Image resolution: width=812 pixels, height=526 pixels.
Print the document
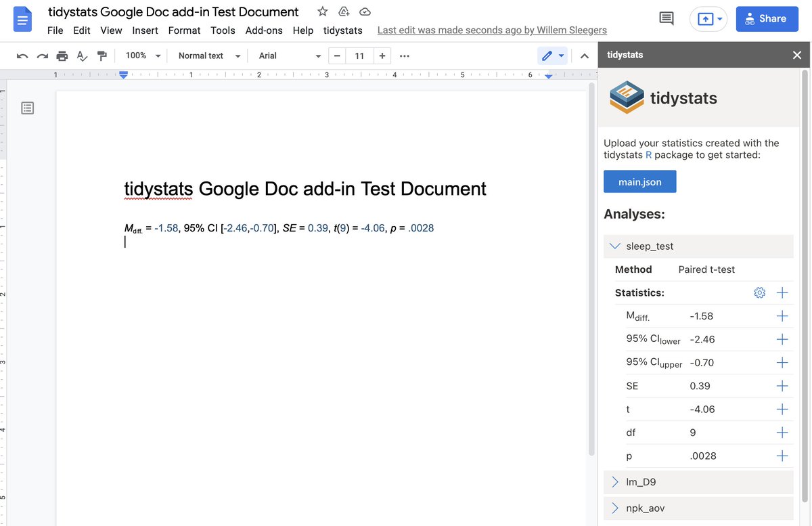click(x=62, y=56)
